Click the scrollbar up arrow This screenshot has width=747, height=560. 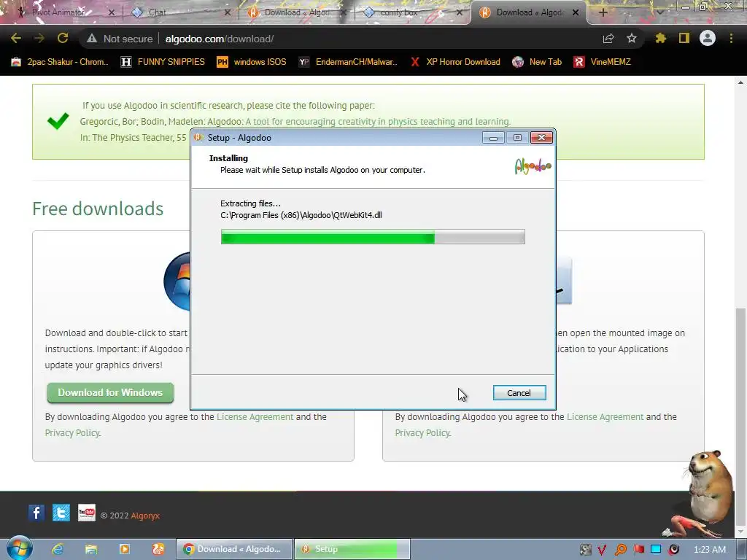coord(740,82)
